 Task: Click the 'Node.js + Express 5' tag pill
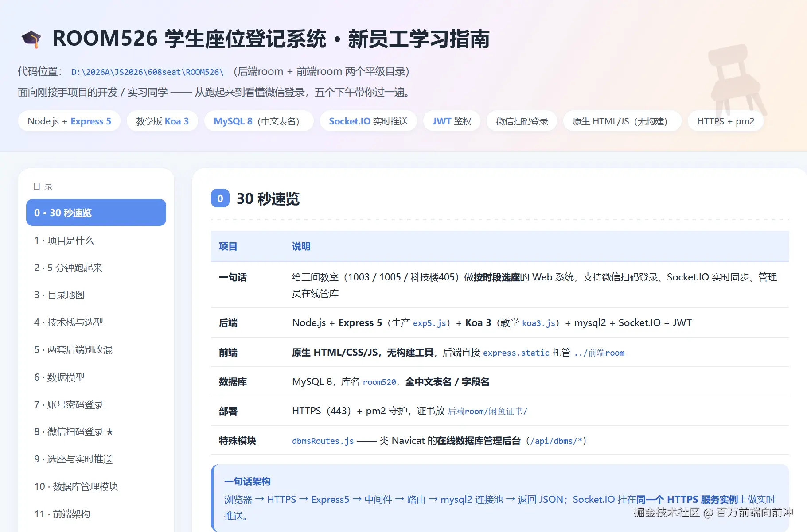pyautogui.click(x=69, y=121)
